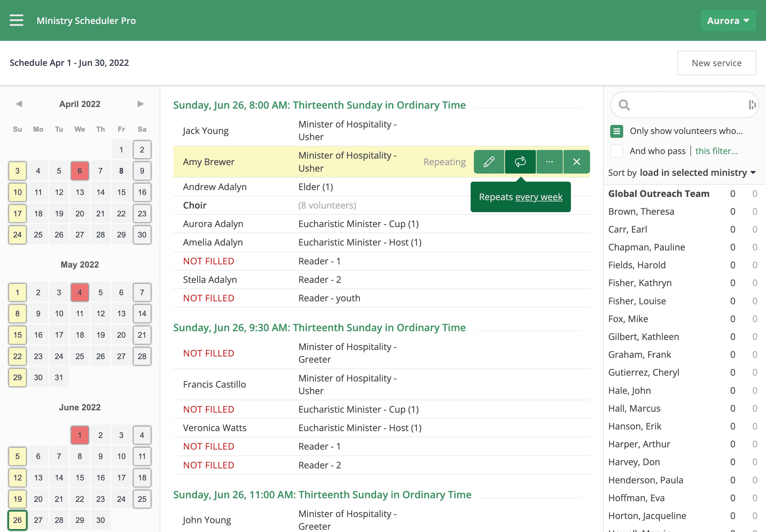Click the New service button
The image size is (766, 532).
click(x=716, y=63)
